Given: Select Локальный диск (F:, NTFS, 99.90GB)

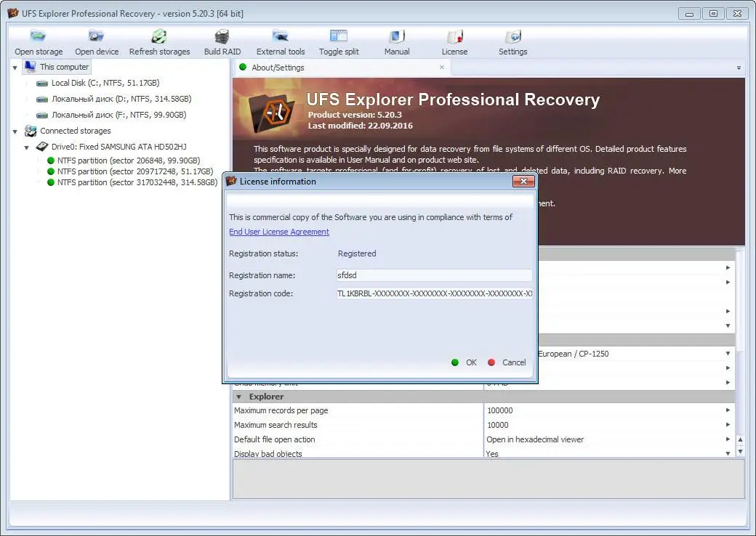Looking at the screenshot, I should [118, 115].
